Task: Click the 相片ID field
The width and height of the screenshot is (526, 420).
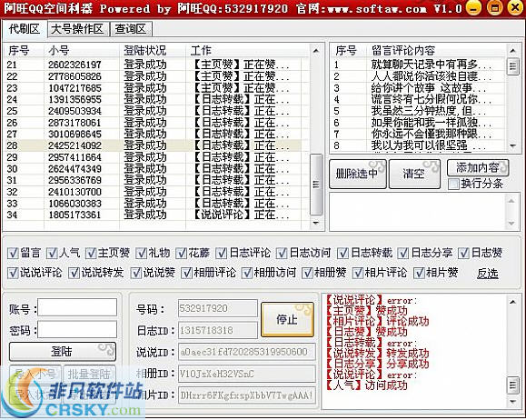Action: [x=247, y=395]
